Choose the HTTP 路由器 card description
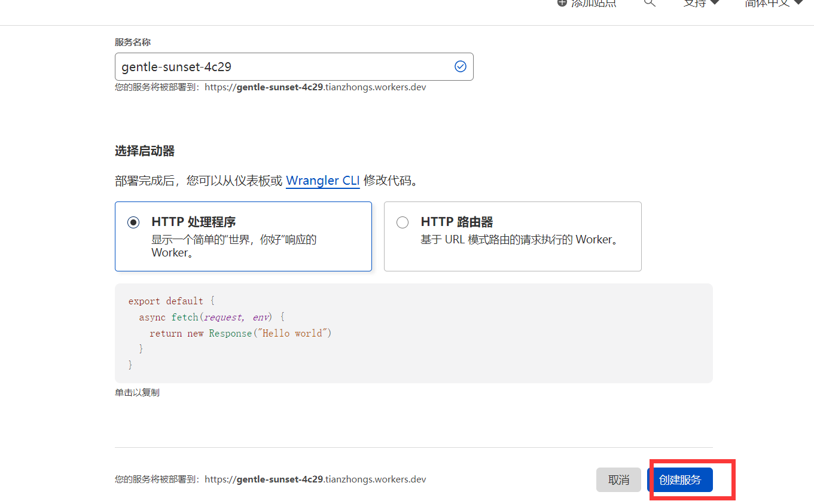 [x=519, y=240]
